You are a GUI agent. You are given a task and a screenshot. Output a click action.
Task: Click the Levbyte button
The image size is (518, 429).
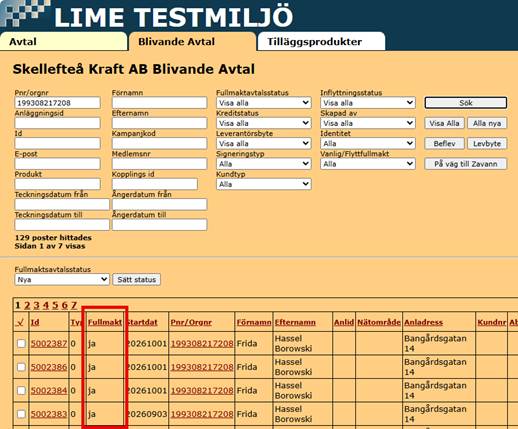pos(487,144)
